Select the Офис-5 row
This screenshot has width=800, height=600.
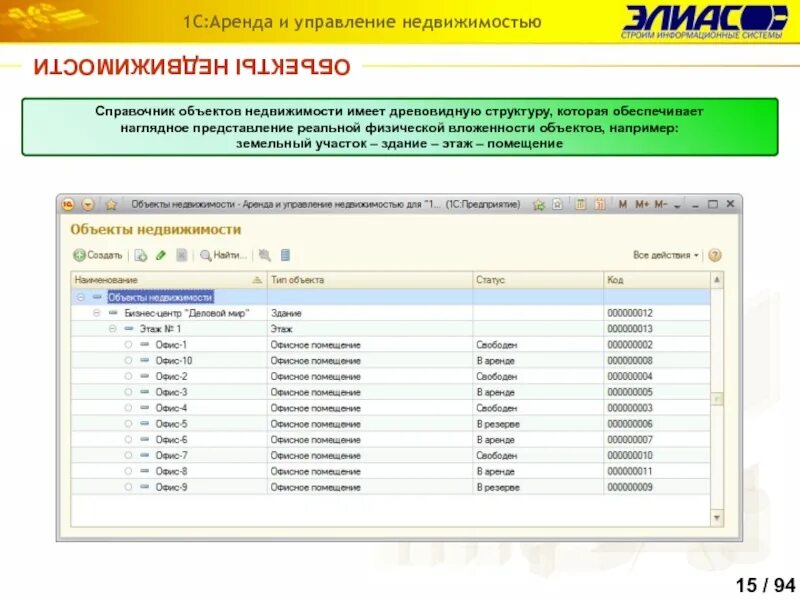[390, 423]
